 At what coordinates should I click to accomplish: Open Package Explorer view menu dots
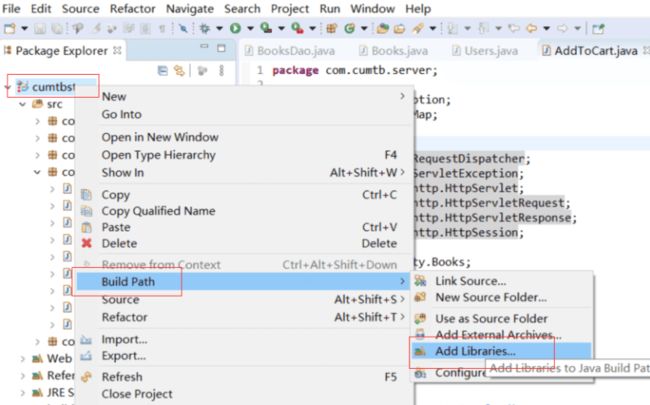click(x=221, y=70)
